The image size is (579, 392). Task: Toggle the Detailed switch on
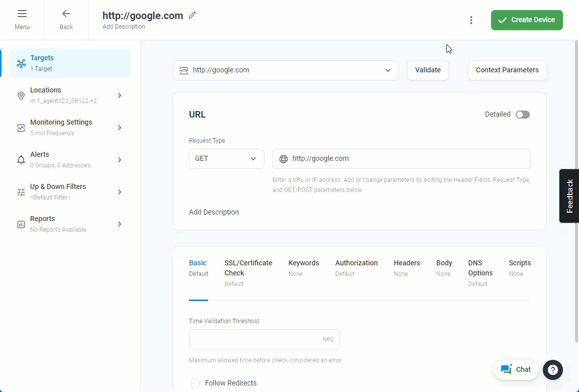point(522,115)
